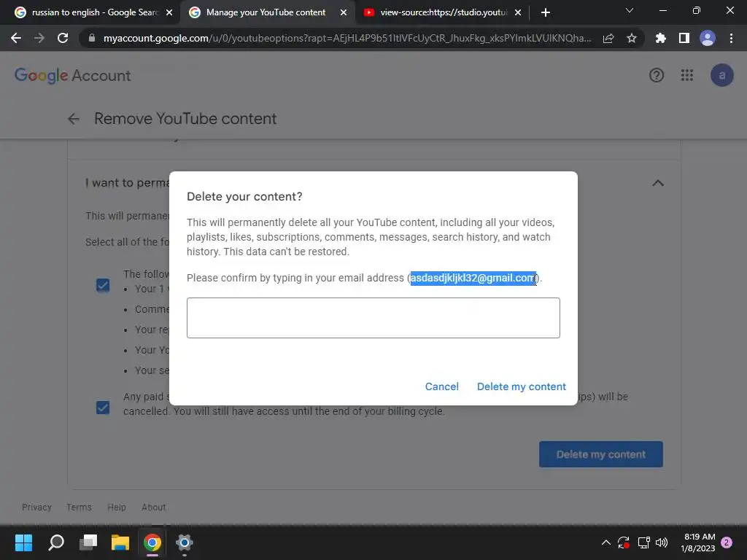Open the Help footer link
The height and width of the screenshot is (560, 747).
[117, 507]
